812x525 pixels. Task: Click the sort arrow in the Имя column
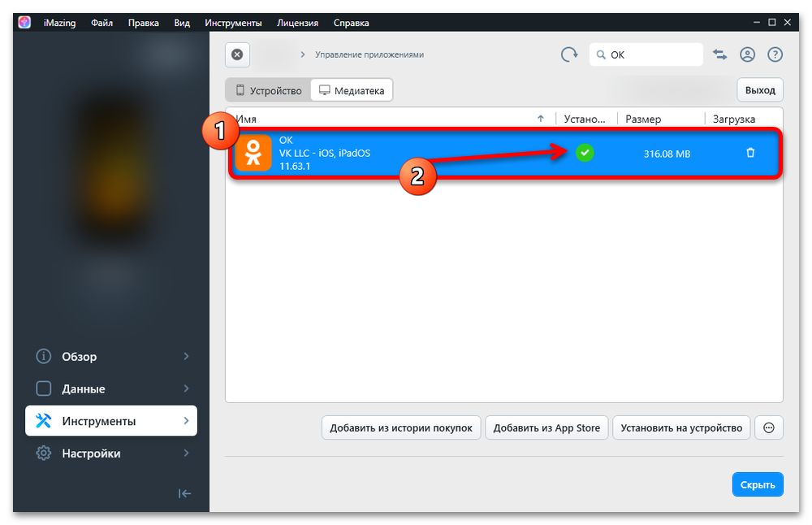tap(541, 119)
